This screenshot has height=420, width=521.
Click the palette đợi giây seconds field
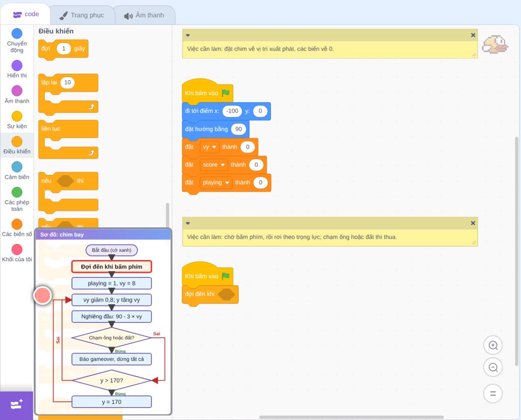point(64,48)
